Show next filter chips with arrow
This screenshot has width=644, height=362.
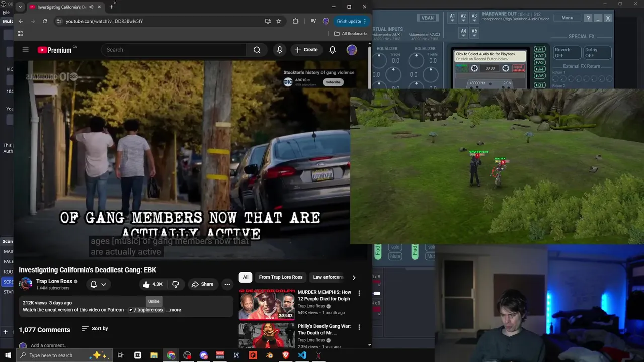pyautogui.click(x=354, y=277)
